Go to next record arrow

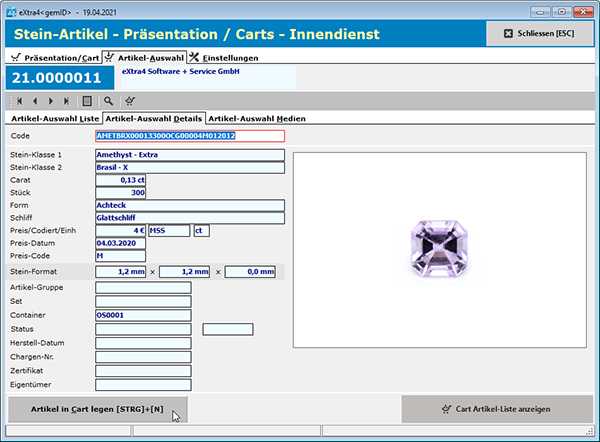point(51,101)
